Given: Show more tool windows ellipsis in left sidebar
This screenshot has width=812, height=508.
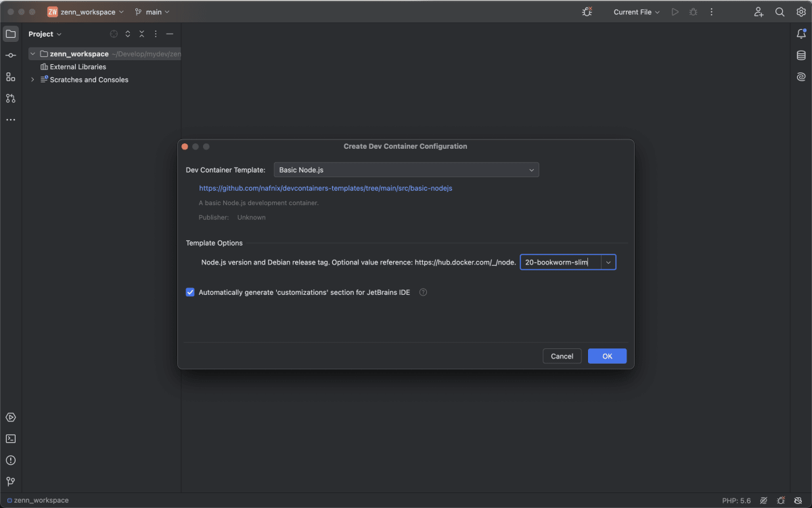Looking at the screenshot, I should pyautogui.click(x=11, y=120).
